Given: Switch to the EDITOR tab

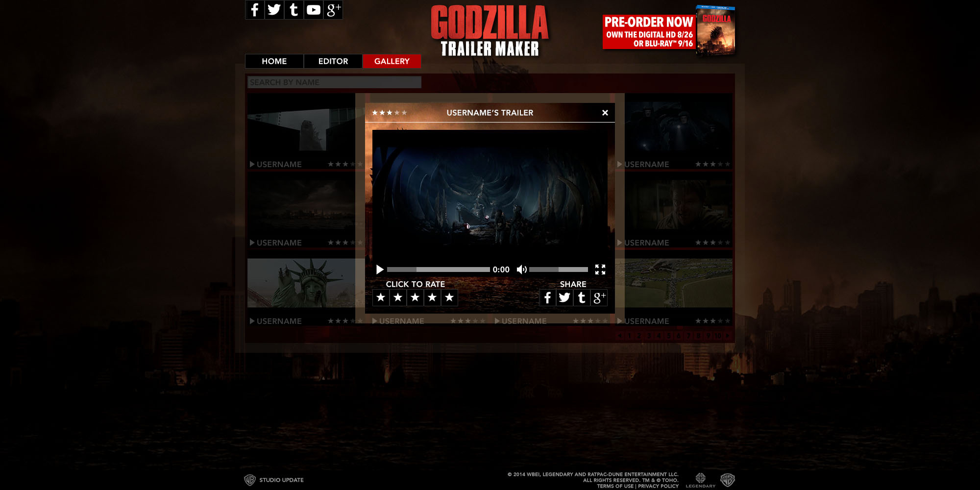Looking at the screenshot, I should [x=333, y=61].
